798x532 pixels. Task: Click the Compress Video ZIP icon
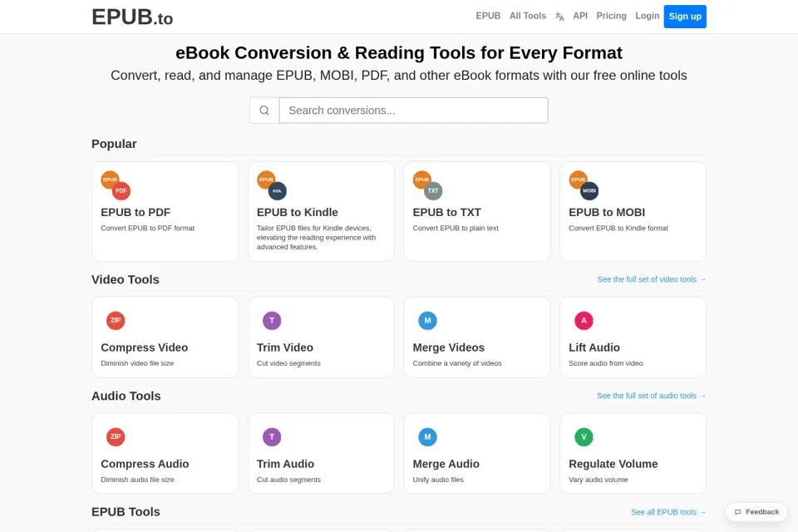(116, 321)
